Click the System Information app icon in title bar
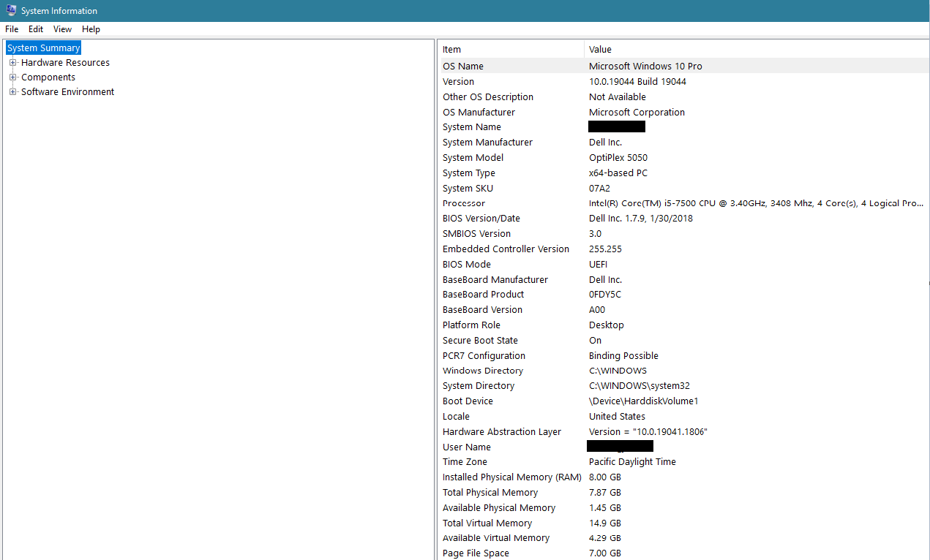930x560 pixels. point(11,11)
